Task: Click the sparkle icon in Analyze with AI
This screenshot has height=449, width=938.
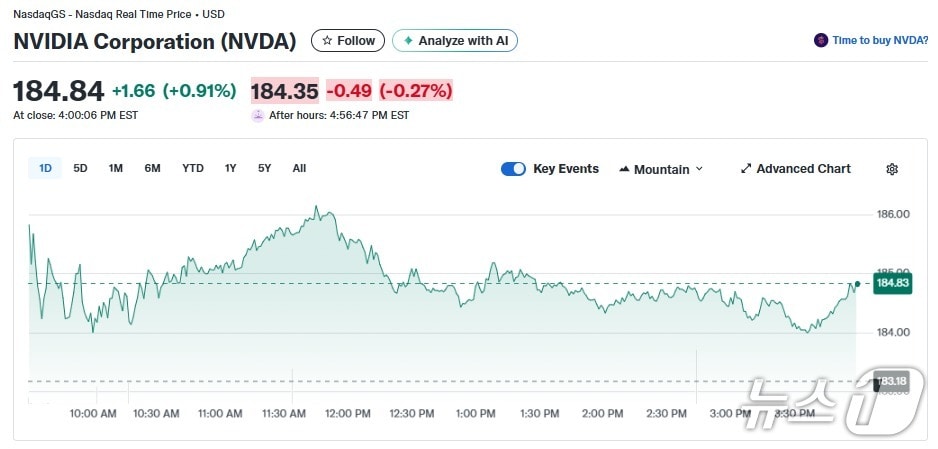Action: (407, 41)
